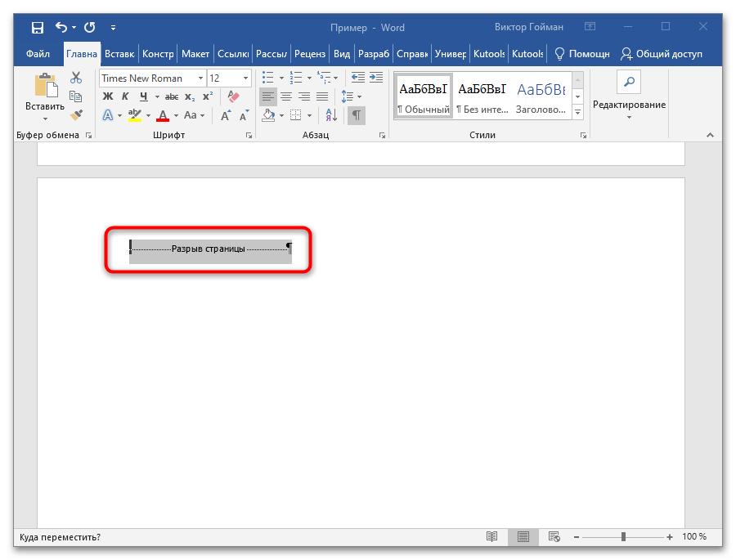Open Шрифт dialog launcher
The height and width of the screenshot is (560, 736).
249,135
